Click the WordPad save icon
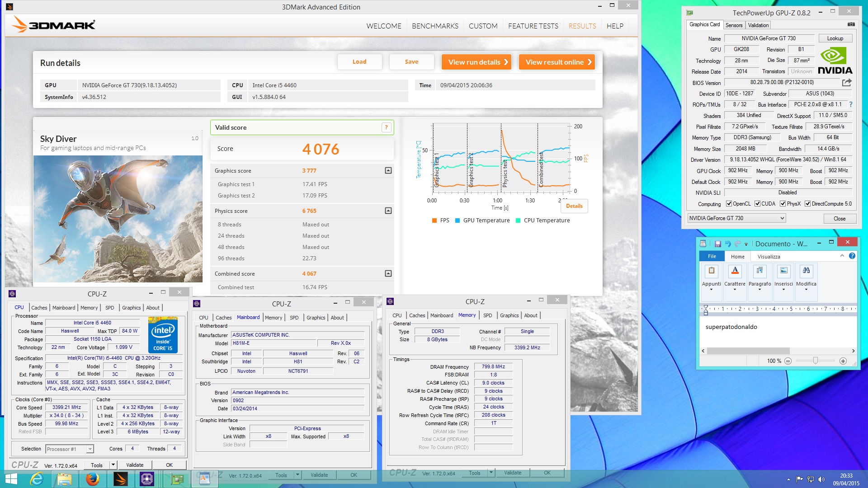This screenshot has width=868, height=488. tap(717, 244)
